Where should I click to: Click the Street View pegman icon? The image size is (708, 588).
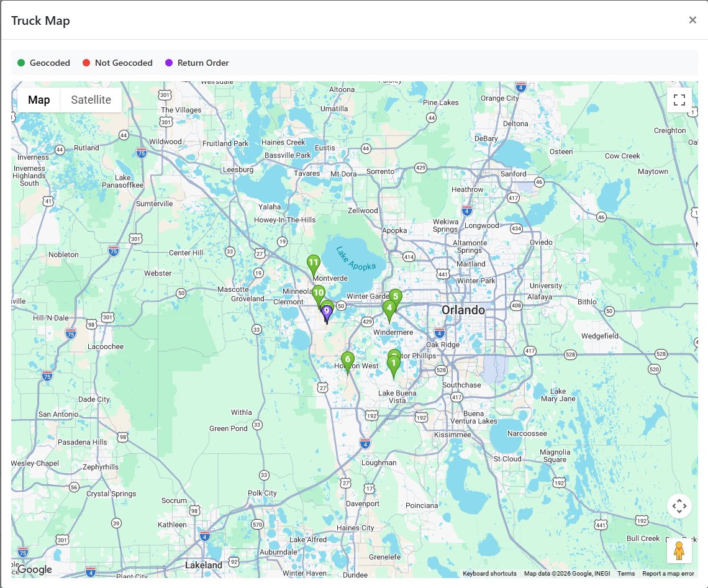coord(679,551)
